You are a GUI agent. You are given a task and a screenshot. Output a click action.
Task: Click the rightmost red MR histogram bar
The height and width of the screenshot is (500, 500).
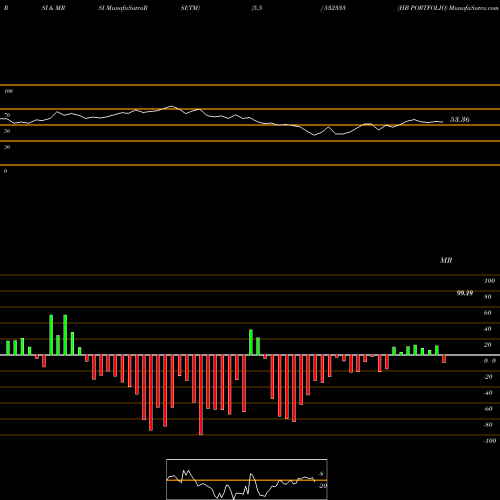click(444, 359)
